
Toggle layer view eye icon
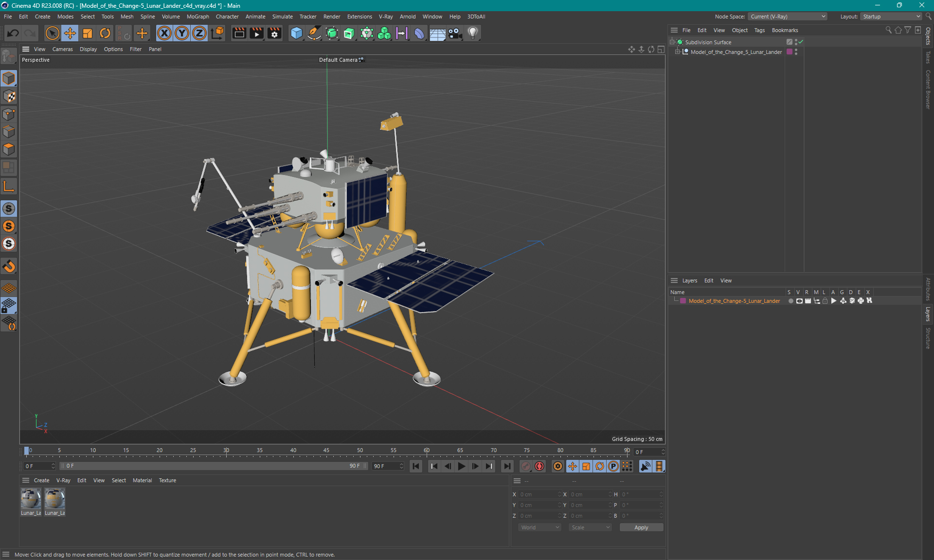(799, 301)
